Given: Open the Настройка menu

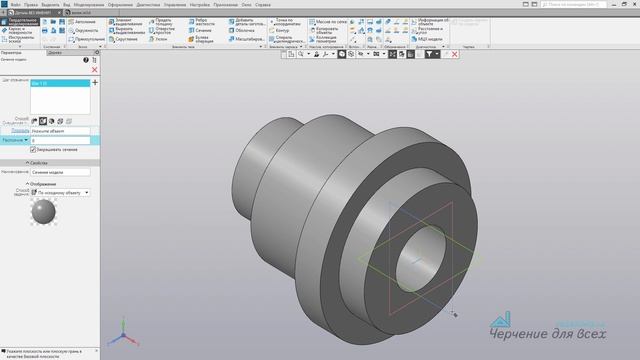Looking at the screenshot, I should tap(200, 4).
